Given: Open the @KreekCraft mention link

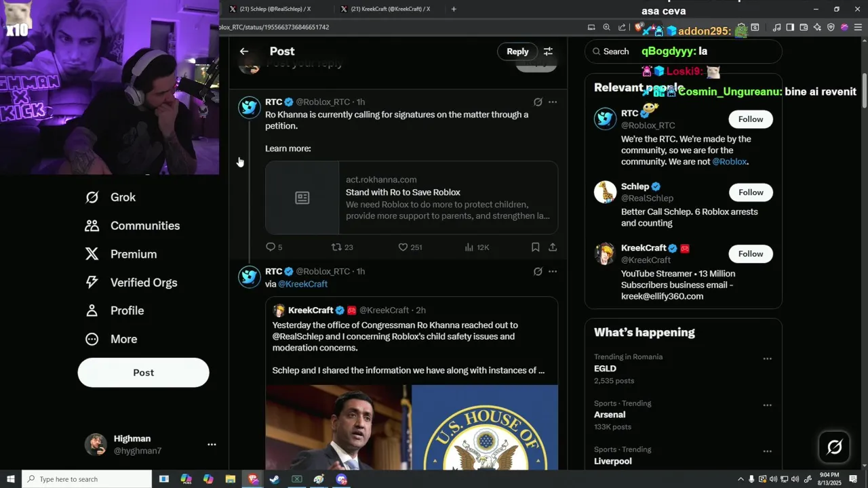Looking at the screenshot, I should pyautogui.click(x=302, y=284).
